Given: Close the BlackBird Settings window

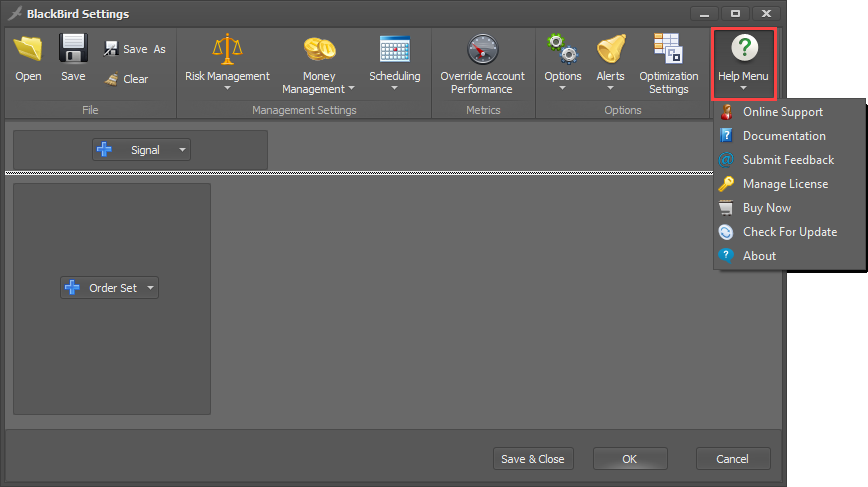Looking at the screenshot, I should 766,14.
